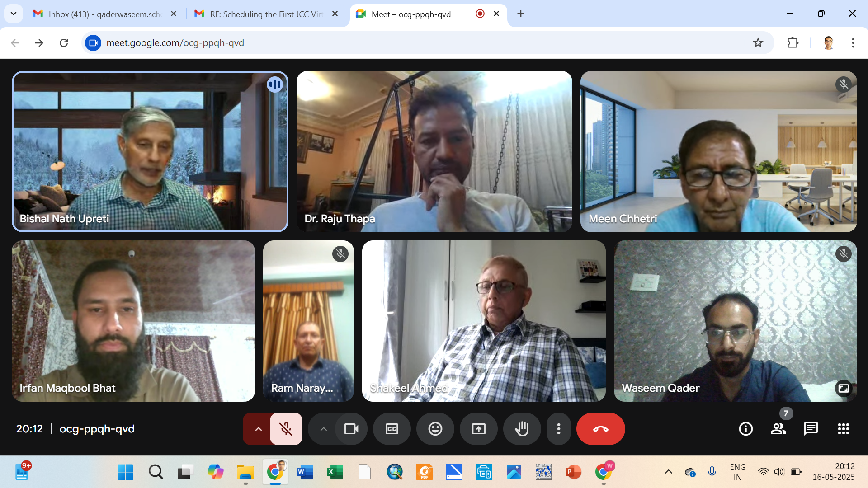Switch to RE: Scheduling the First JCC tab
Screen dimensions: 868x488
coord(267,14)
